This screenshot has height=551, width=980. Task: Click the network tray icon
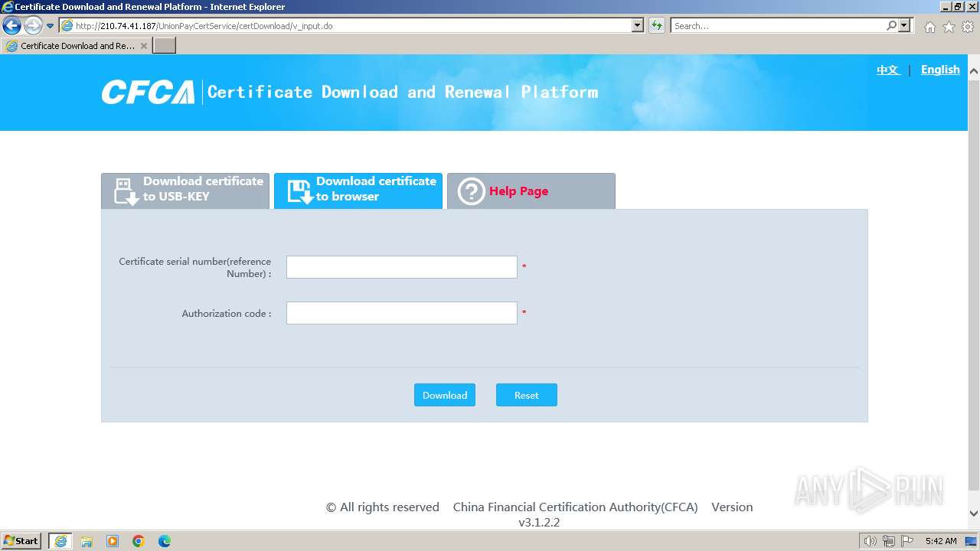889,541
